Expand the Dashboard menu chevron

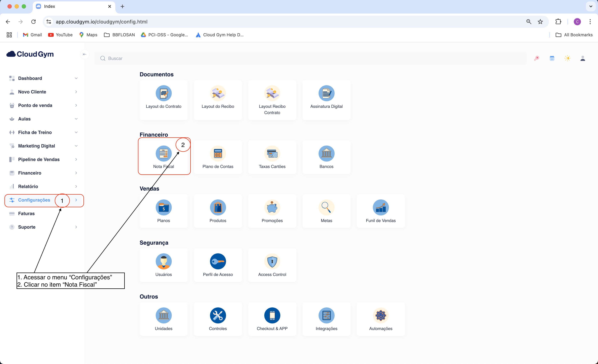coord(76,78)
